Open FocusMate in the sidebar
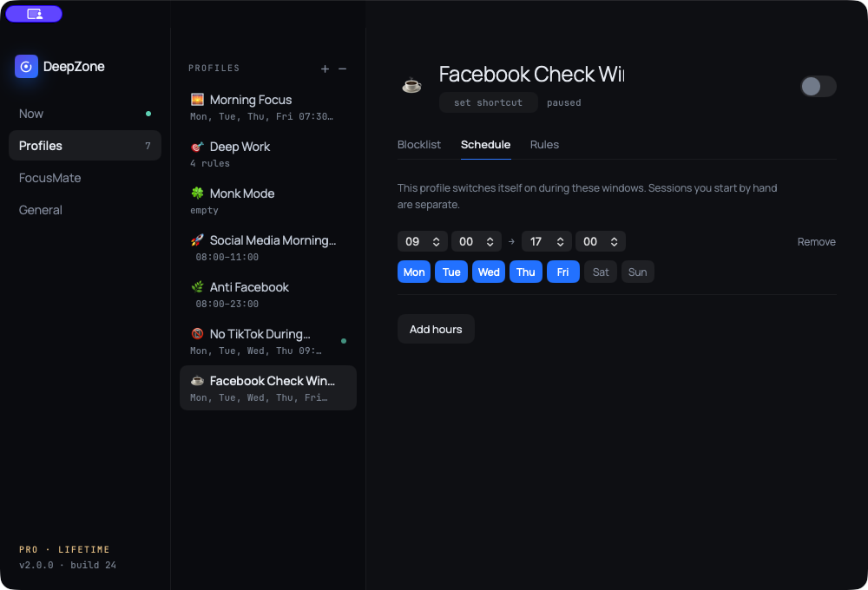 tap(85, 178)
